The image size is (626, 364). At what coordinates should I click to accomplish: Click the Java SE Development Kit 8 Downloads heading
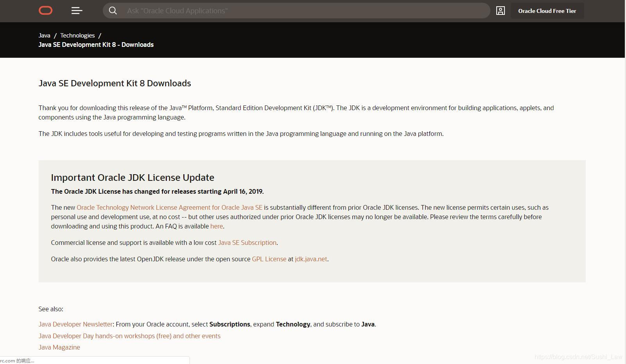point(115,83)
